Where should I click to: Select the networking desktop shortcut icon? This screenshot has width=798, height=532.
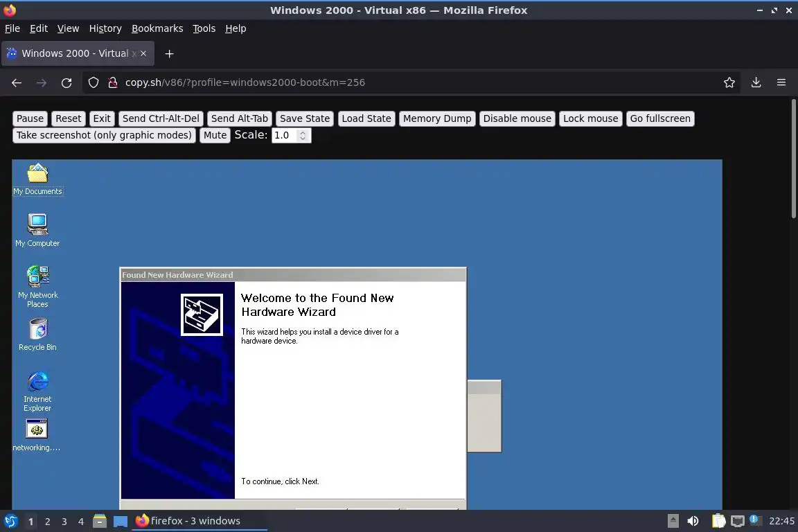point(37,435)
